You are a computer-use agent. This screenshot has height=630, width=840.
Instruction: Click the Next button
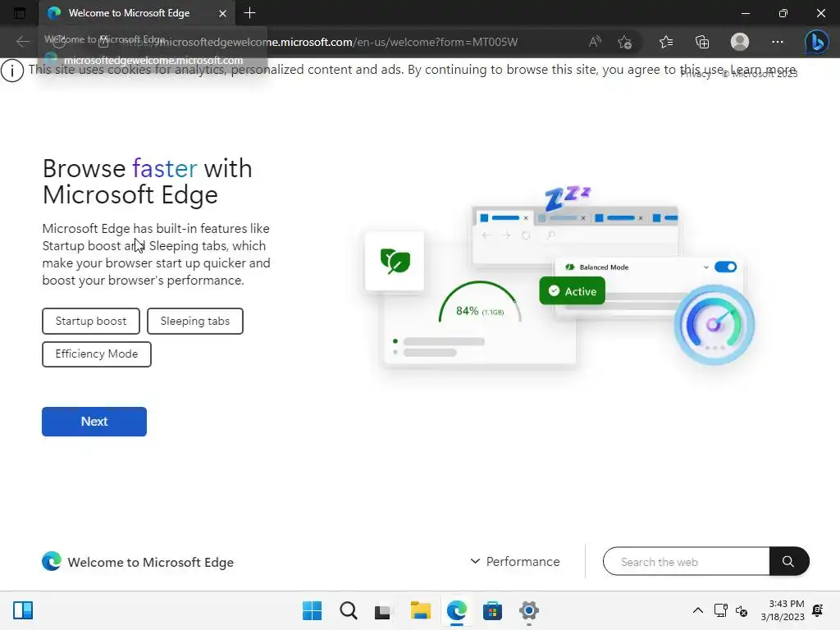[94, 422]
